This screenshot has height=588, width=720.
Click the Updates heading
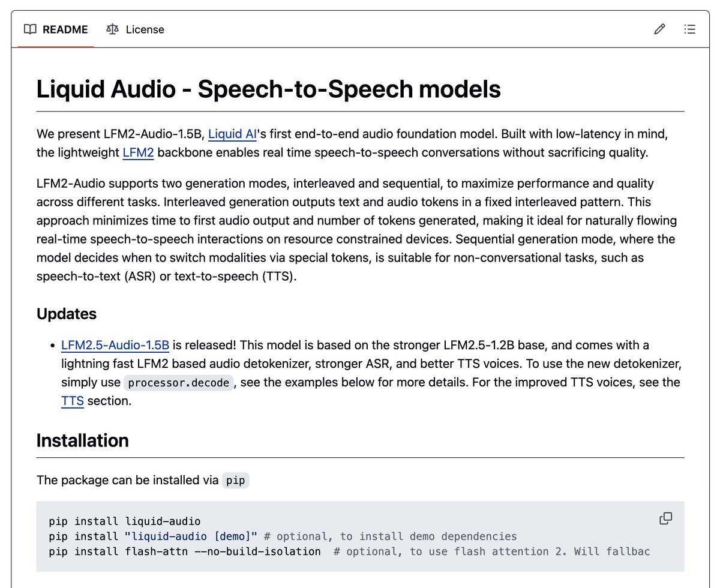[67, 314]
